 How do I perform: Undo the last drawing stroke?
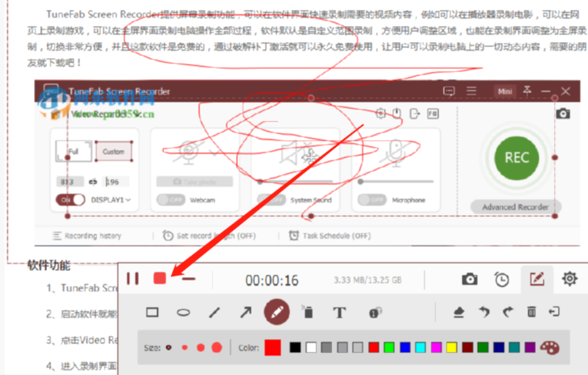point(484,312)
